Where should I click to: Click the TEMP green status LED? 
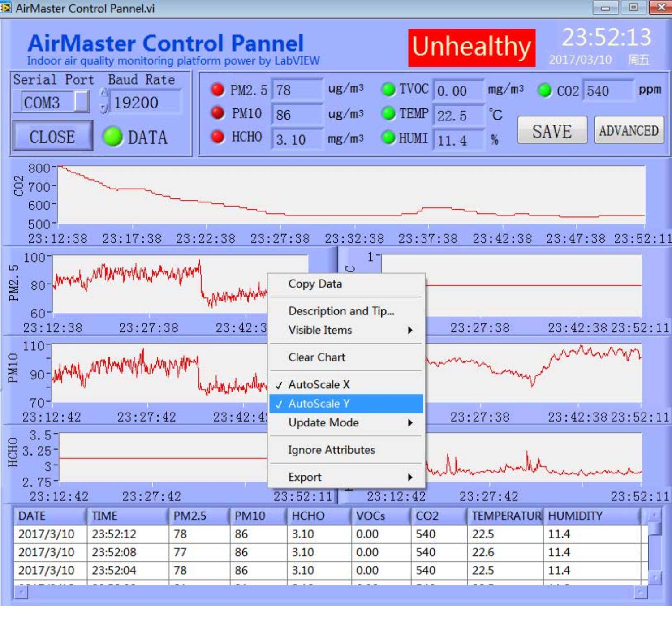[x=388, y=113]
